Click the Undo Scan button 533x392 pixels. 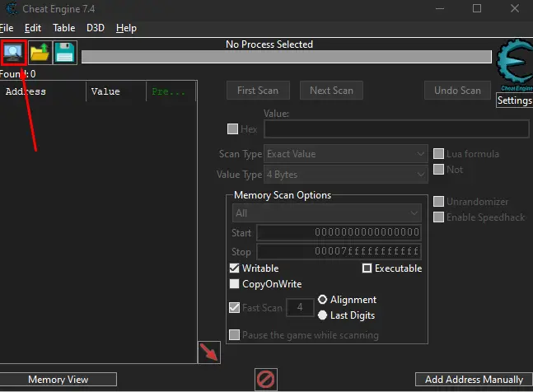tap(457, 91)
